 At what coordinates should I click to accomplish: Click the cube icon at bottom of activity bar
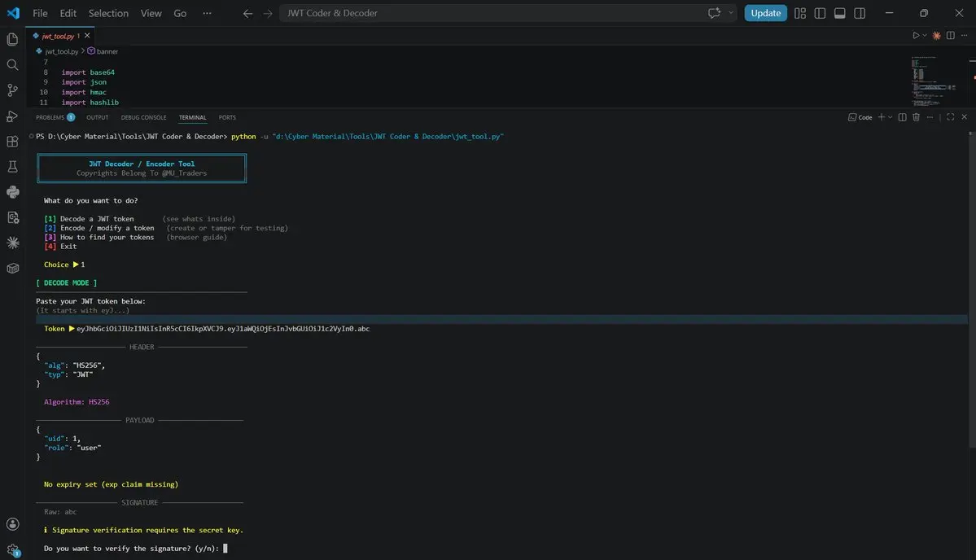pos(12,268)
